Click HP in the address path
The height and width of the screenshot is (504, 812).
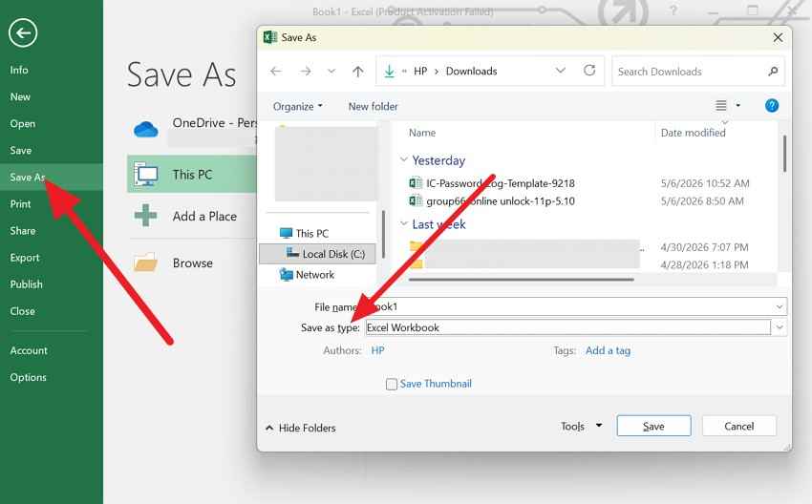click(x=420, y=71)
